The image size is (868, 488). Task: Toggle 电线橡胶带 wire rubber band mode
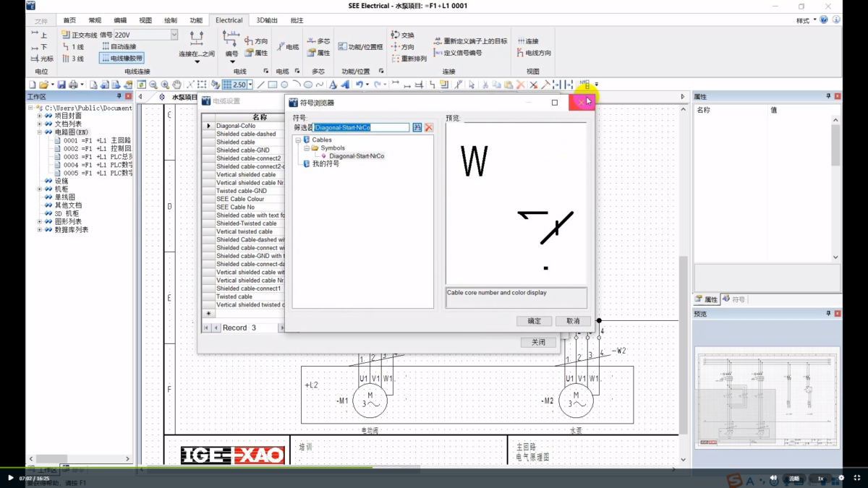pos(122,59)
